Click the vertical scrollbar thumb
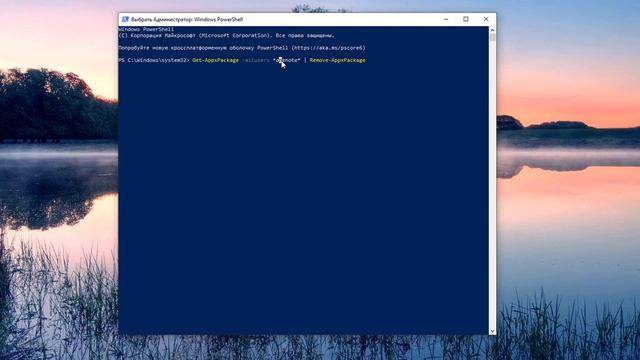Image resolution: width=640 pixels, height=360 pixels. coord(492,38)
